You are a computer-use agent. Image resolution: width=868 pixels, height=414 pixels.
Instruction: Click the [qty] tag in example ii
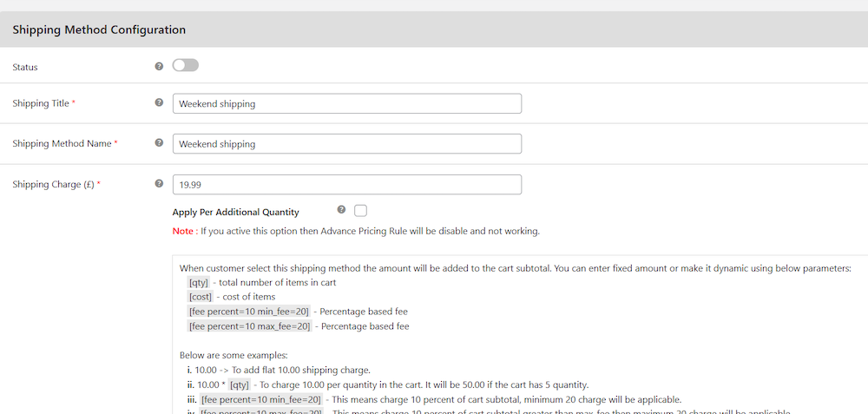click(240, 384)
